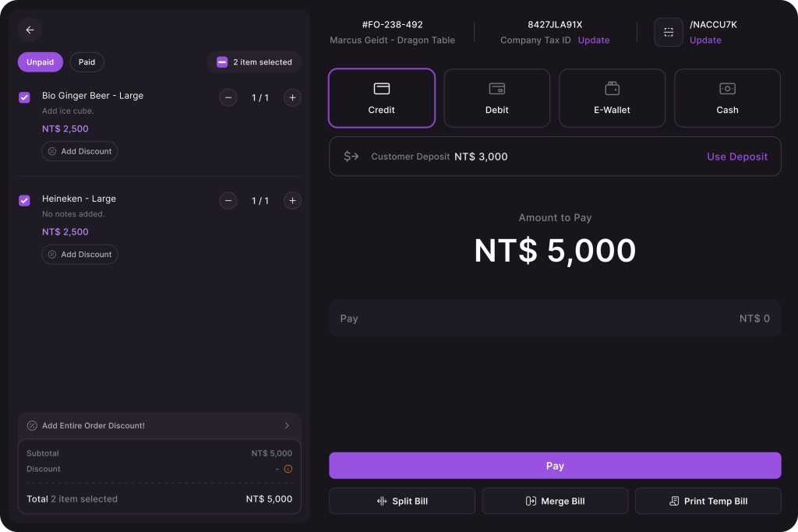Screen dimensions: 798x532
Task: Click order number #FO-238-492
Action: (x=393, y=24)
